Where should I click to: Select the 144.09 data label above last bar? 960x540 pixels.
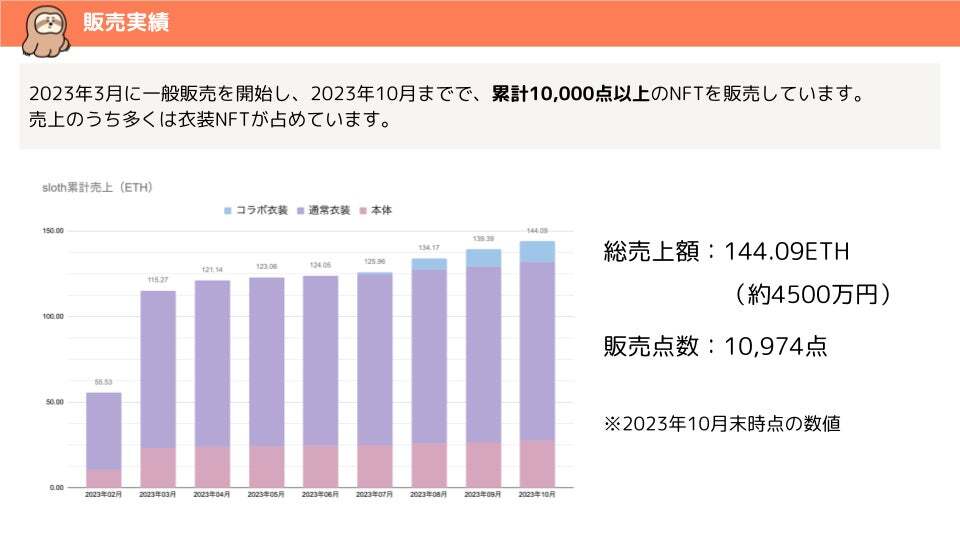(x=537, y=231)
